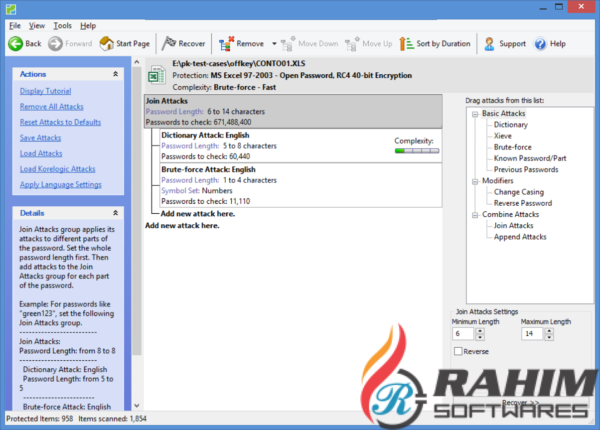Select Append Attacks in the tree
Viewport: 600px width, 430px height.
(x=520, y=237)
